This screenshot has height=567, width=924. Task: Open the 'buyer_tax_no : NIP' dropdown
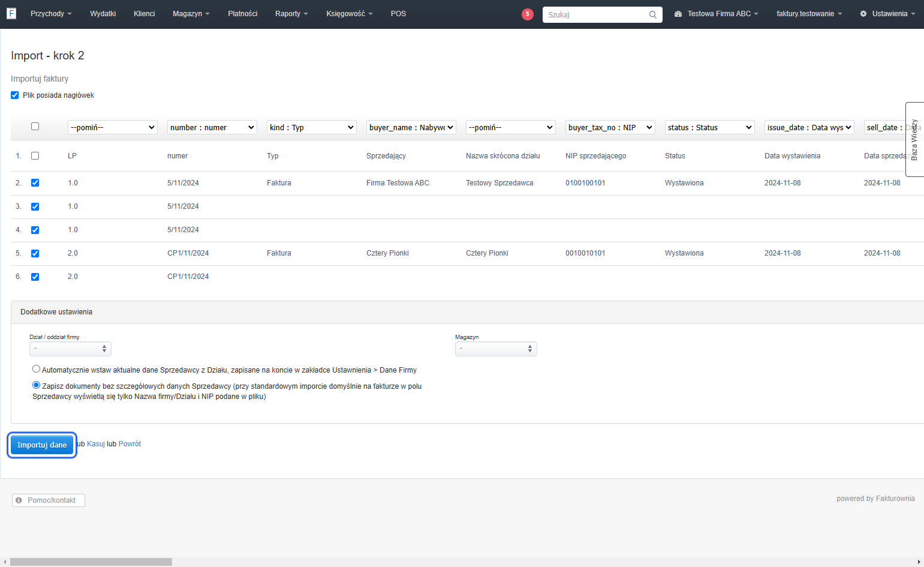coord(610,127)
